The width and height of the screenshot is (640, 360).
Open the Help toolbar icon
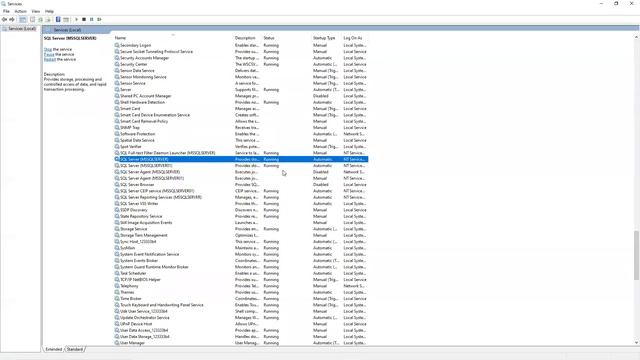58,20
